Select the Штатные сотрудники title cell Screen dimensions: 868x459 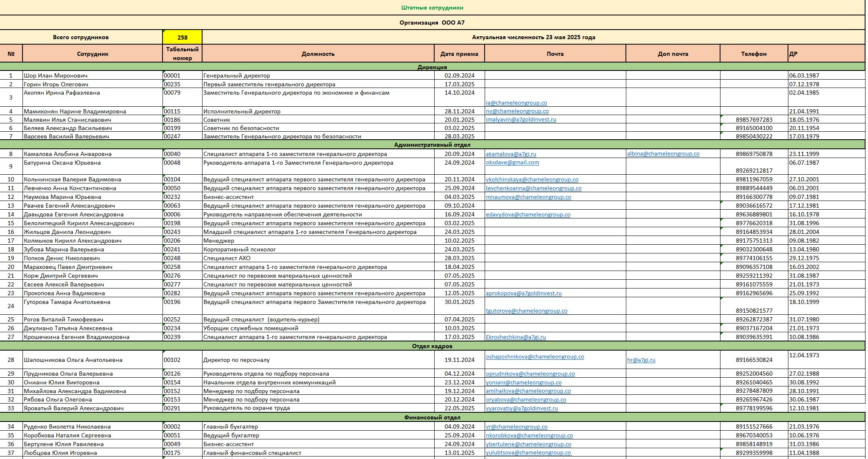pyautogui.click(x=432, y=8)
